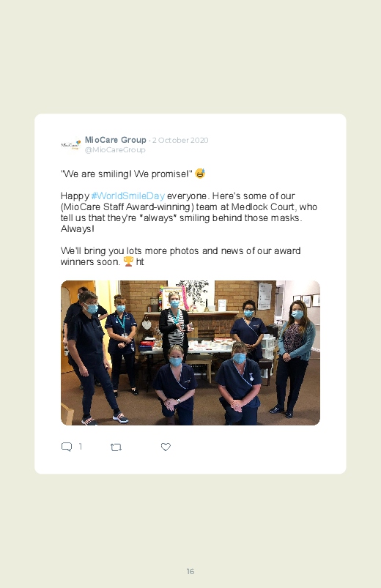The height and width of the screenshot is (588, 381).
Task: Click the truncated 'ht' link text
Action: click(140, 261)
